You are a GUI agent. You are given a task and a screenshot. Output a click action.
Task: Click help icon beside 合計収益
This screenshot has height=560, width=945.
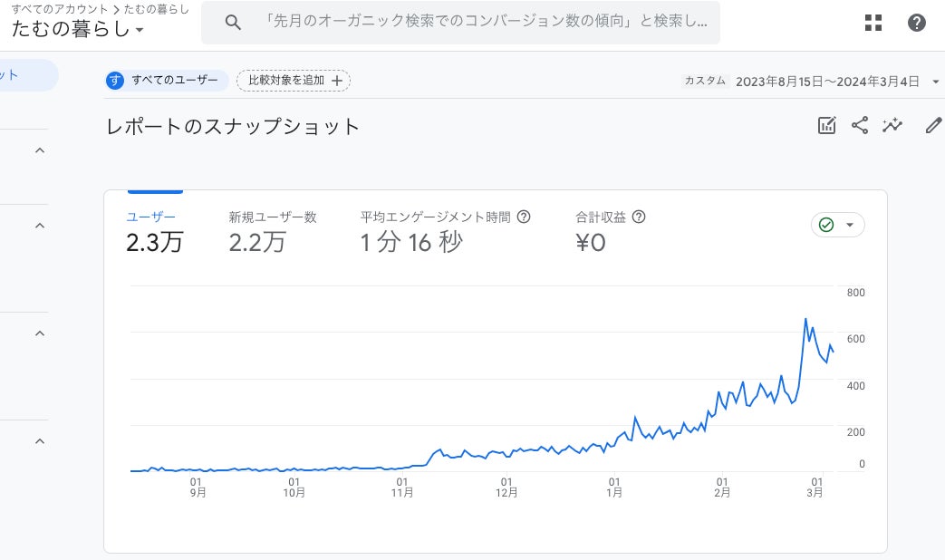(x=639, y=217)
